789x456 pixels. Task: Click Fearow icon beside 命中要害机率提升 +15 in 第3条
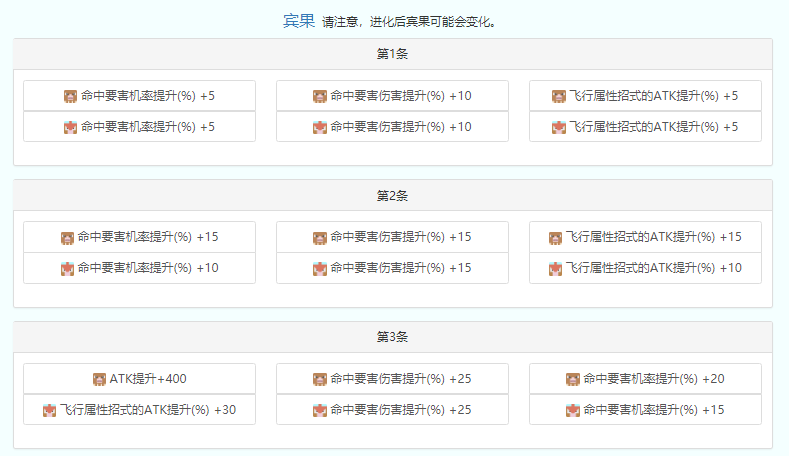click(573, 410)
